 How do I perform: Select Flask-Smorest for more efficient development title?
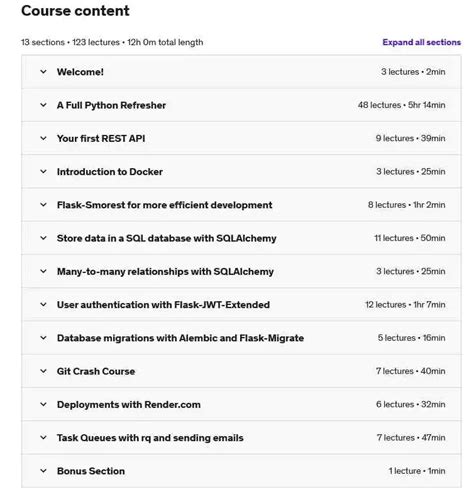click(x=164, y=205)
